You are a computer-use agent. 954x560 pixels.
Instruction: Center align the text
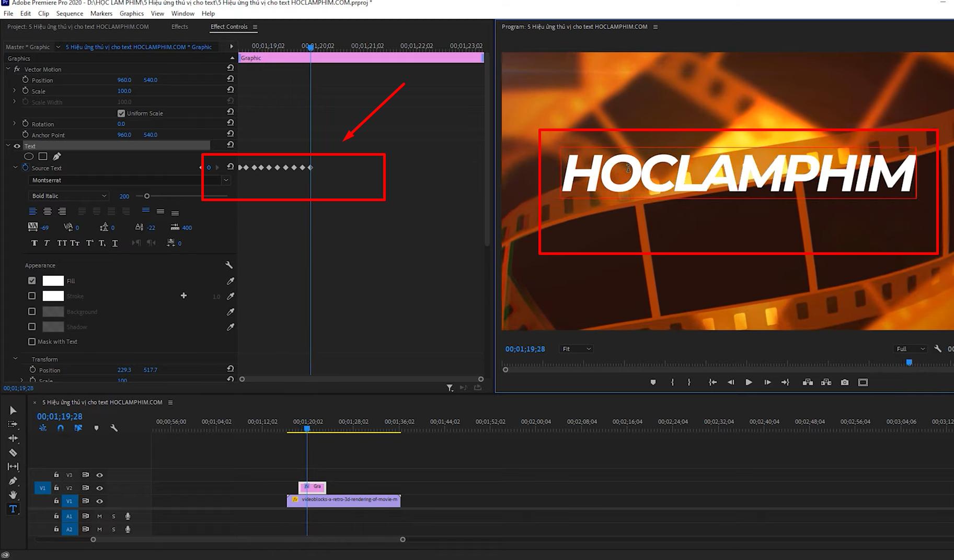pos(48,212)
